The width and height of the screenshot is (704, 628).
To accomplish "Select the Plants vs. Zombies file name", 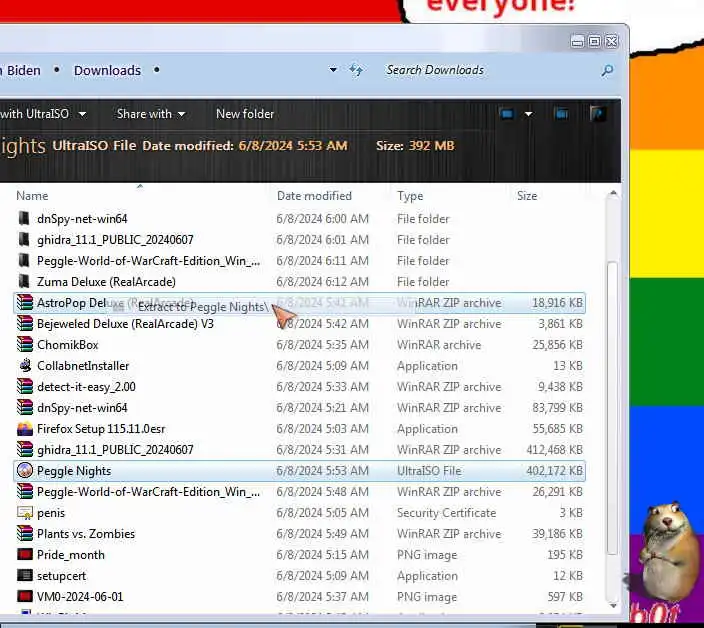I will click(x=86, y=534).
